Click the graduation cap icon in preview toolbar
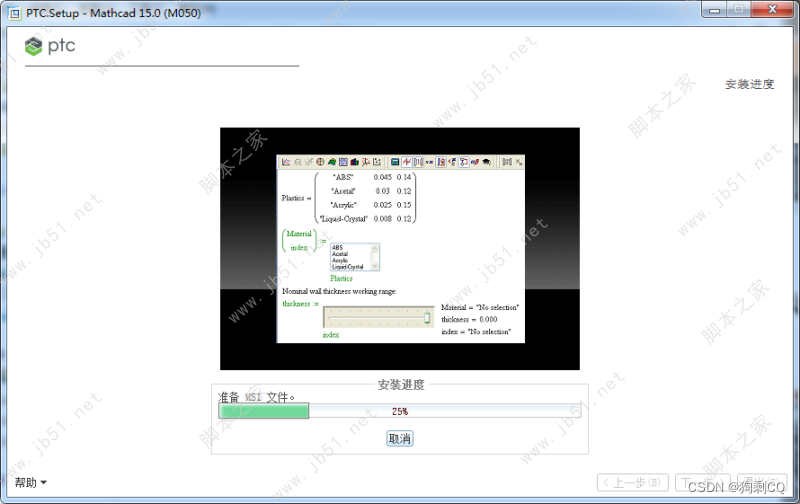 (x=487, y=161)
